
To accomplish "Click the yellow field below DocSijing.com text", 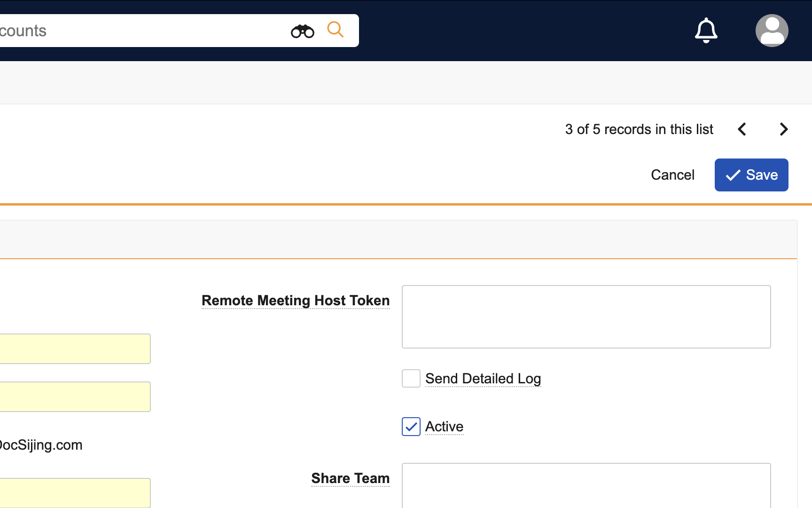I will pyautogui.click(x=75, y=492).
